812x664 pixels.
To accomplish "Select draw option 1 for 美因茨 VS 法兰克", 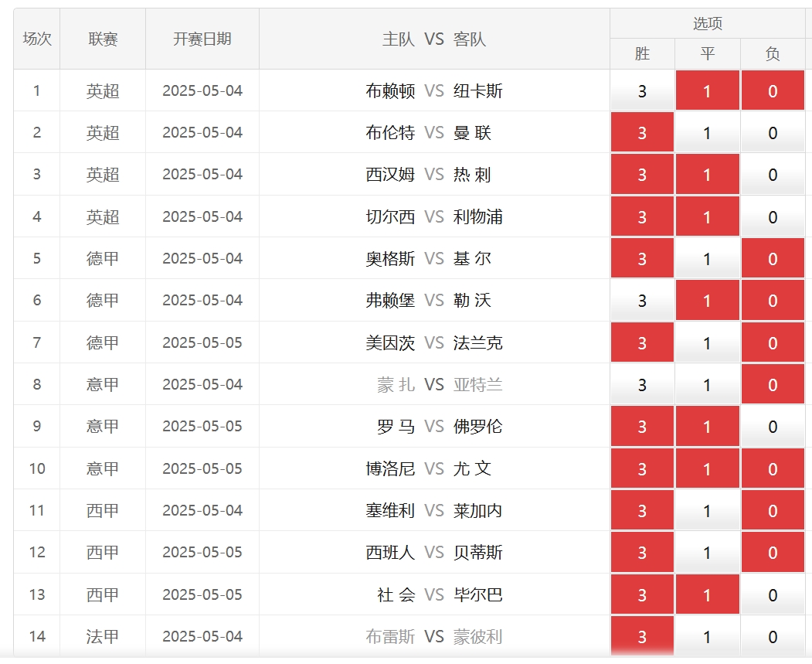I will (708, 342).
